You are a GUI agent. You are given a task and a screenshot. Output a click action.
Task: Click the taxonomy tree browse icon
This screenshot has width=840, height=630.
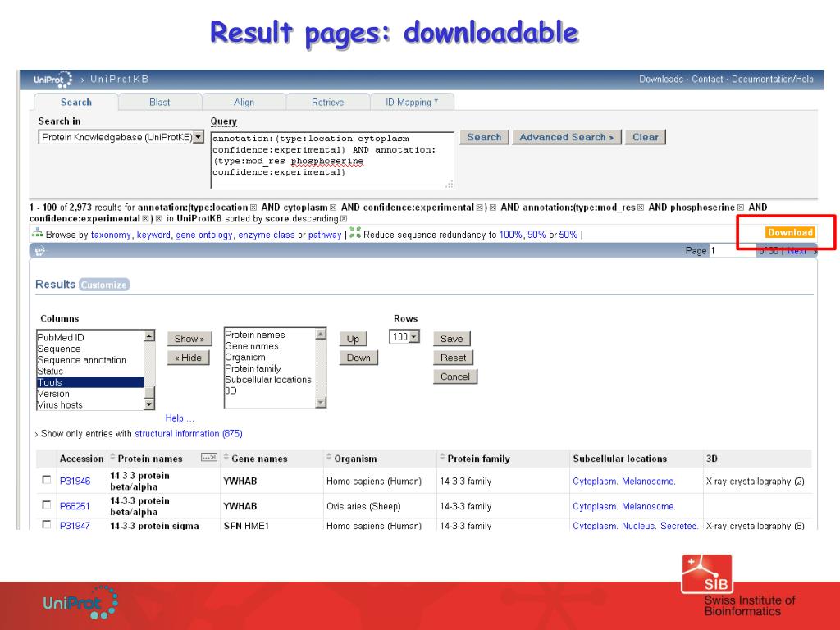pos(37,233)
